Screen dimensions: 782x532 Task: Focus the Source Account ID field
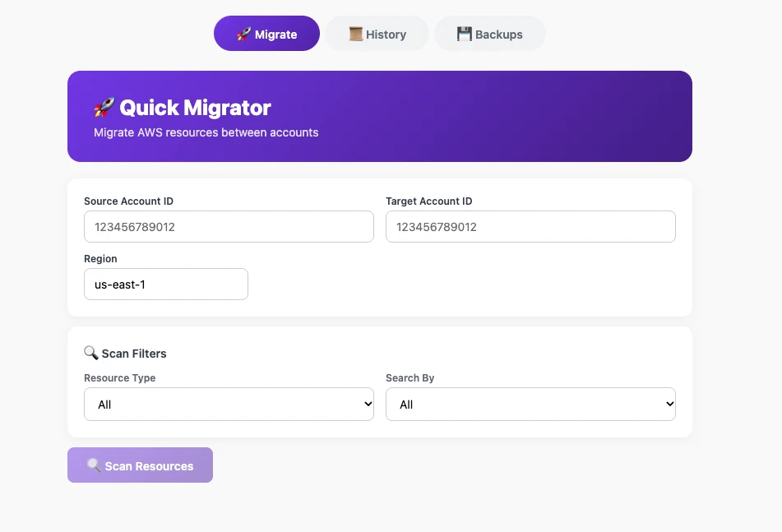(229, 227)
